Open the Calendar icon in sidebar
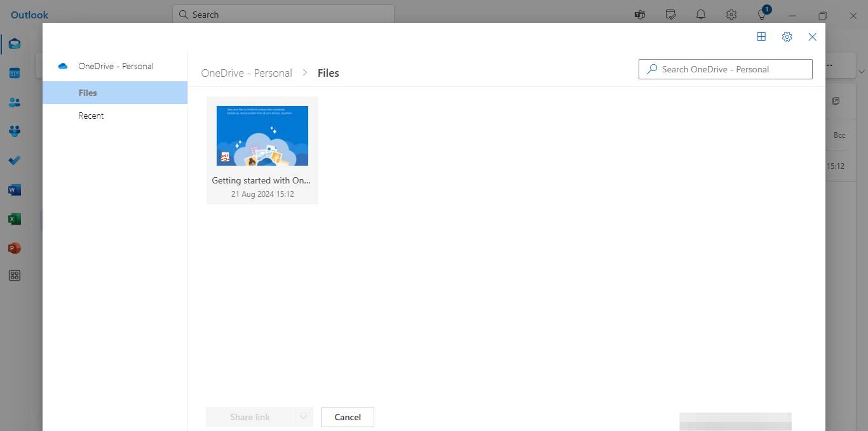The width and height of the screenshot is (868, 431). (x=14, y=73)
